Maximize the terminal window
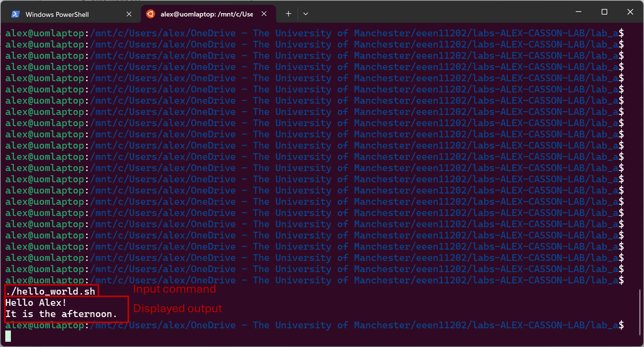Viewport: 644px width, 347px height. coord(604,12)
